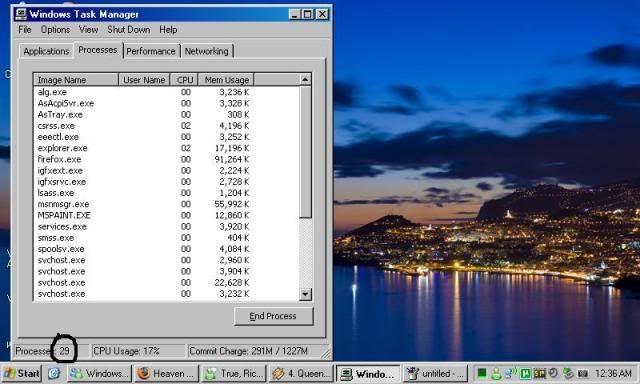
Task: Switch to the True, Ric... taskbar button
Action: click(x=234, y=373)
